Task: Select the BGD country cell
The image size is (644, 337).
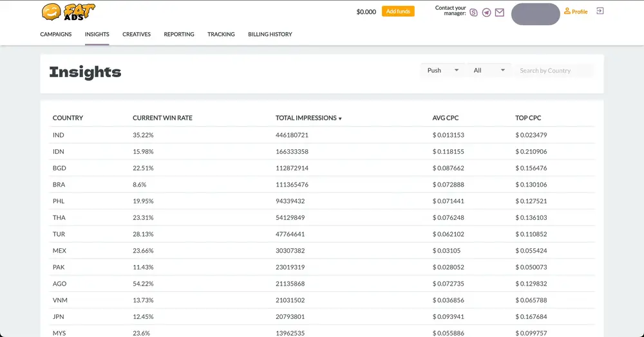Action: 59,168
